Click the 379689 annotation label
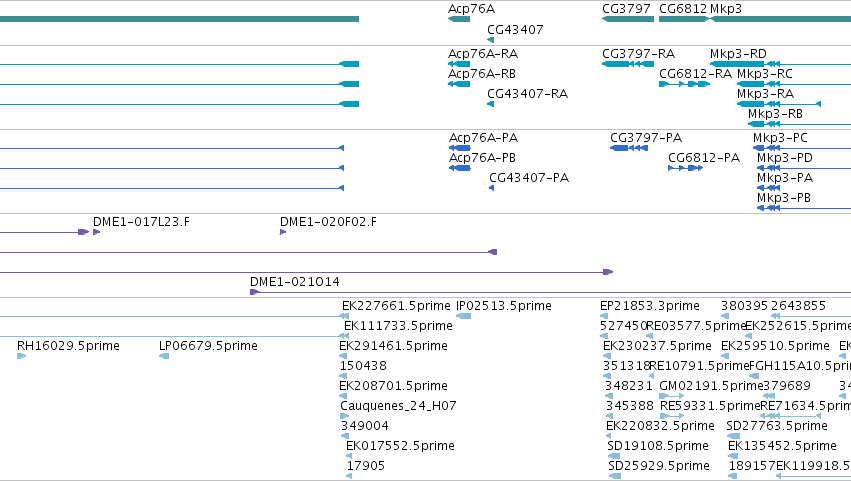The height and width of the screenshot is (481, 851). tap(787, 386)
